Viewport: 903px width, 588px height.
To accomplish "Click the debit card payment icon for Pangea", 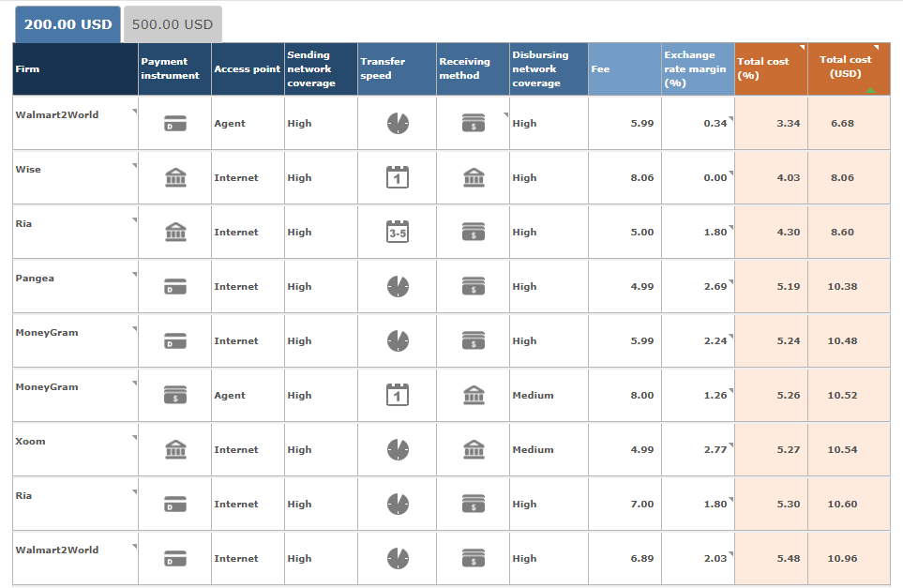I will (174, 286).
